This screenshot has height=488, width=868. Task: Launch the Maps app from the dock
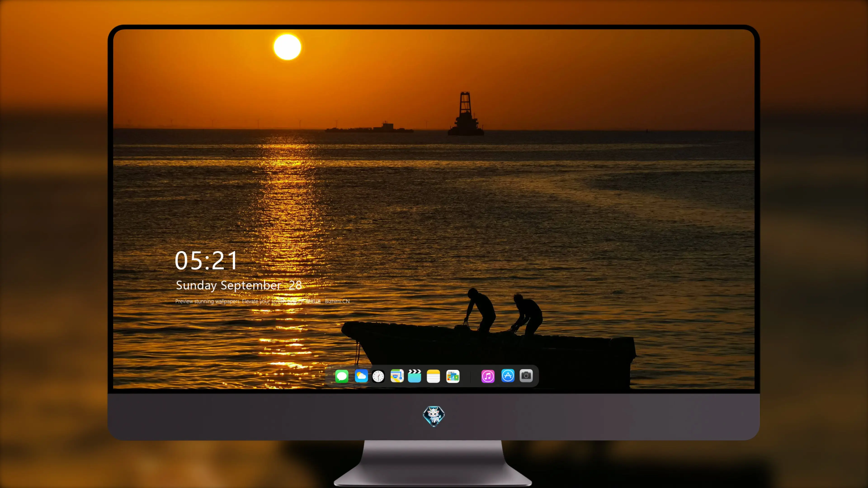coord(397,376)
